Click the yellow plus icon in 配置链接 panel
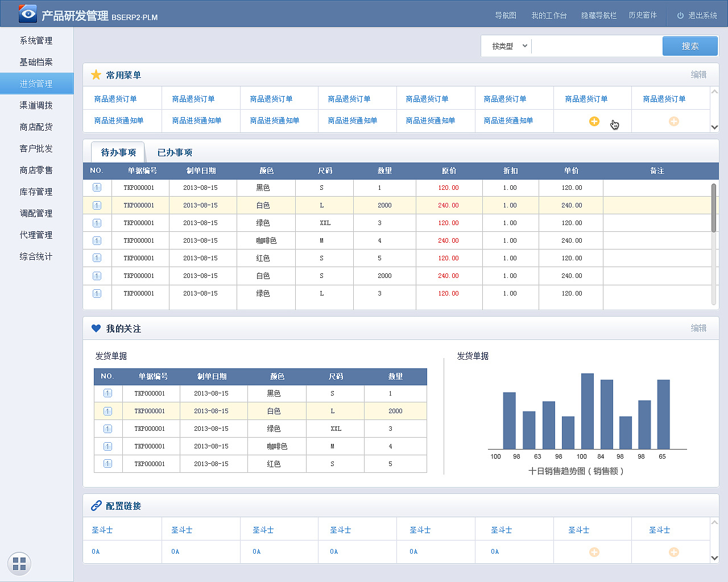 click(594, 552)
